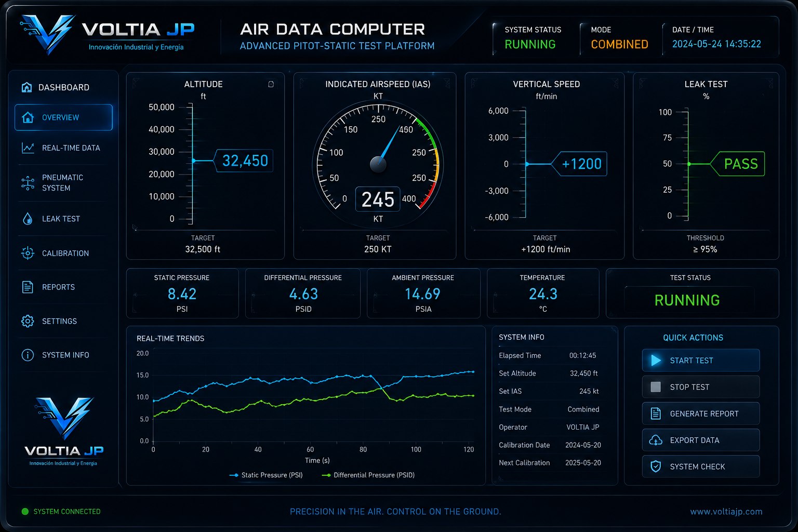Click the airspeed gauge needle hub

(x=378, y=165)
